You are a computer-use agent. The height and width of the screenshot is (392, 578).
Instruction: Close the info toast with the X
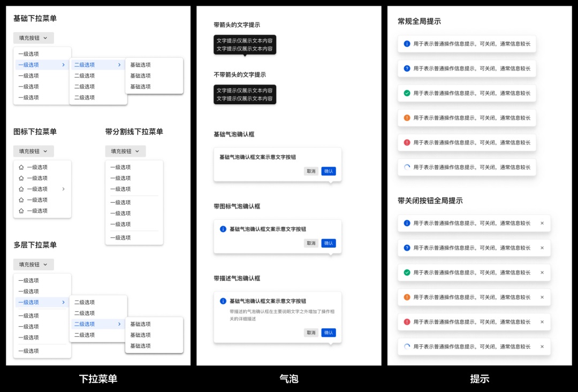coord(542,223)
